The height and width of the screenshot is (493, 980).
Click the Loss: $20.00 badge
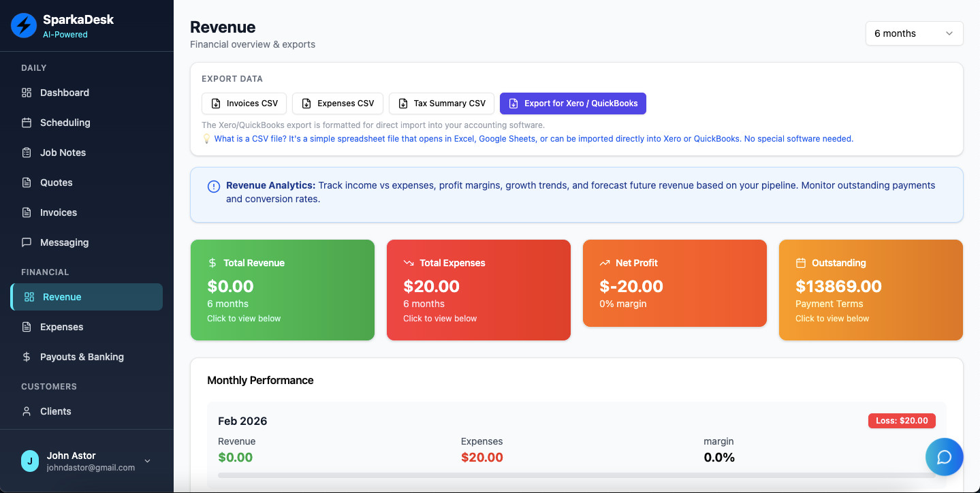902,421
